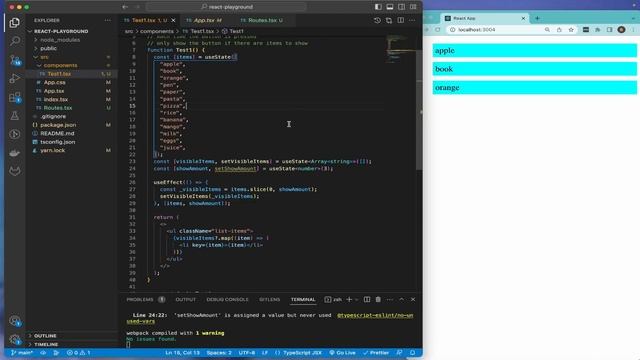The width and height of the screenshot is (640, 360).
Task: Open the GitLab fox view
Action: click(x=15, y=171)
